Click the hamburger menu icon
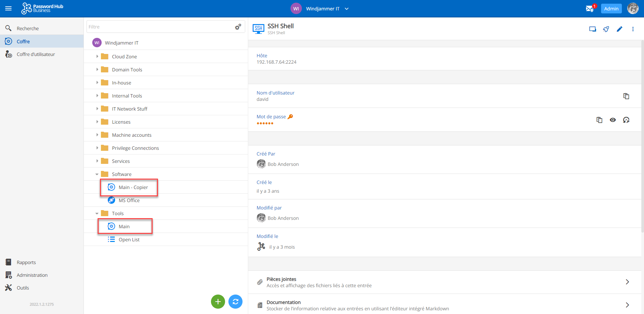Image resolution: width=644 pixels, height=314 pixels. pyautogui.click(x=8, y=9)
